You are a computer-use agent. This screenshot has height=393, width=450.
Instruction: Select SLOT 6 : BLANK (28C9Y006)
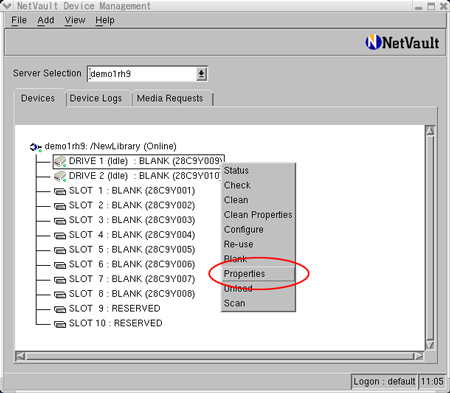[x=132, y=265]
